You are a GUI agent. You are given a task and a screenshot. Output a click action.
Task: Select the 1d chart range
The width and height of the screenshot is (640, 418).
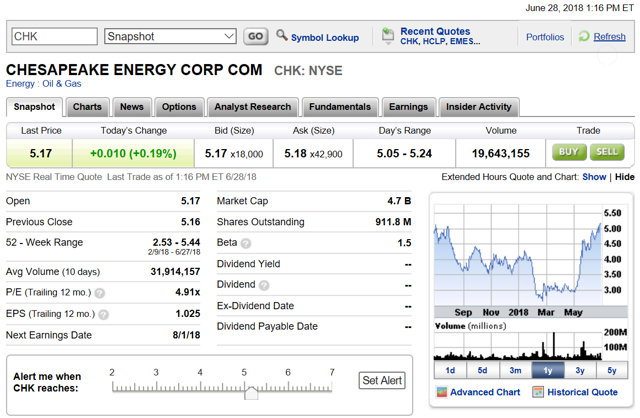(450, 370)
